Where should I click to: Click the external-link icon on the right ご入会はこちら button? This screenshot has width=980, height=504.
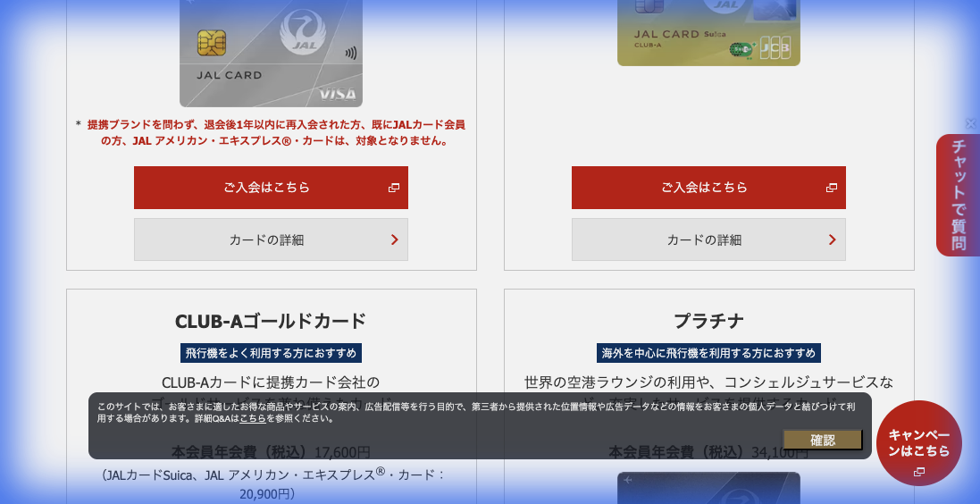pyautogui.click(x=831, y=188)
